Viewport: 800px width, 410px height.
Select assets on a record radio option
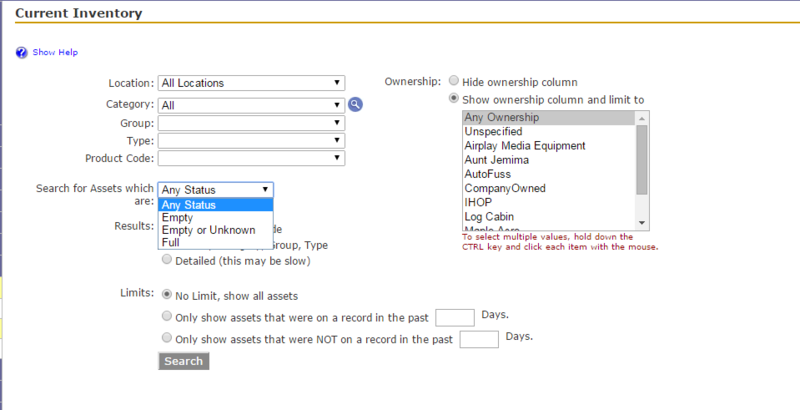(x=167, y=316)
